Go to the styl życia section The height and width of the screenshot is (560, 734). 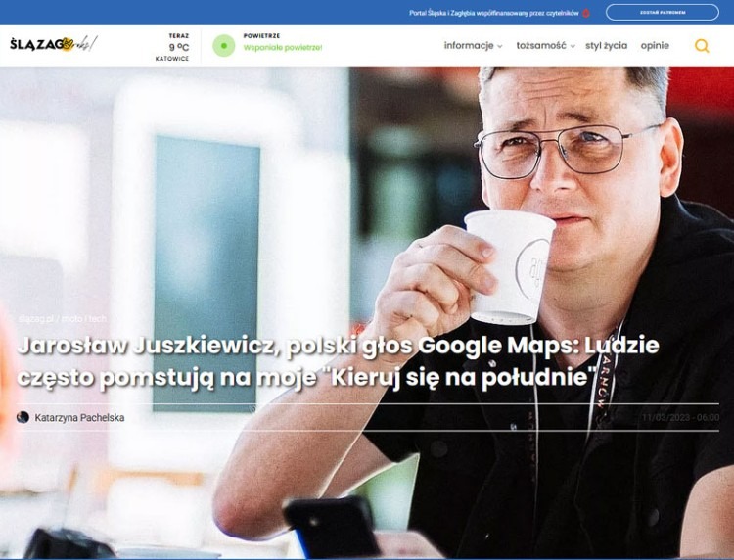(606, 45)
